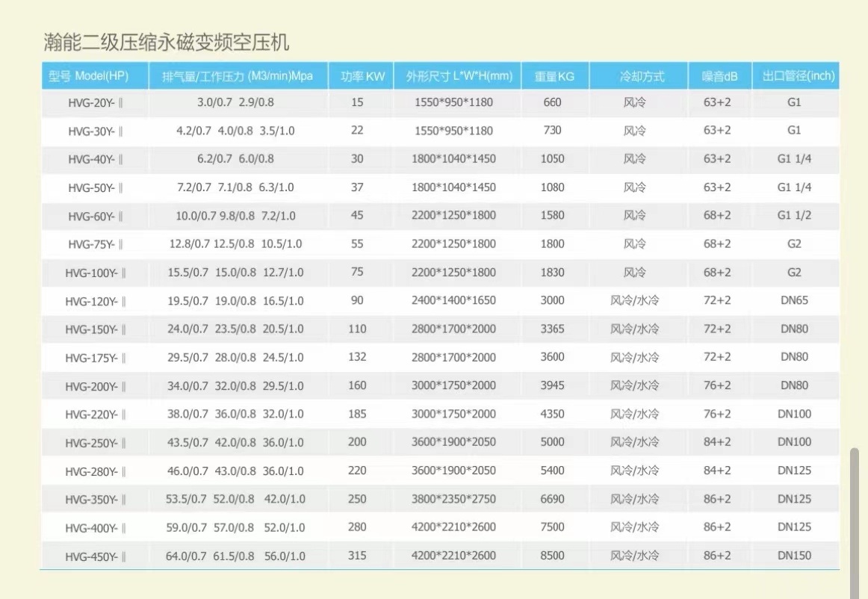This screenshot has width=868, height=599.
Task: Select the 噪音 dB column header
Action: coord(719,76)
